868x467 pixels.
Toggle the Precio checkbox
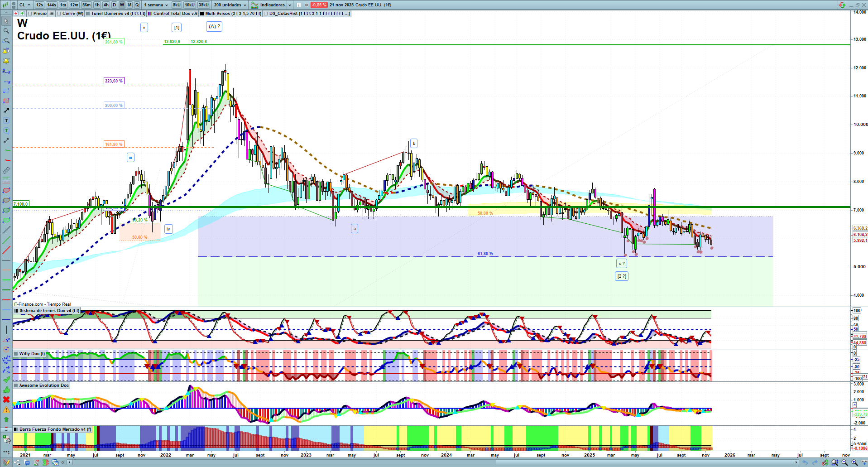click(x=30, y=14)
